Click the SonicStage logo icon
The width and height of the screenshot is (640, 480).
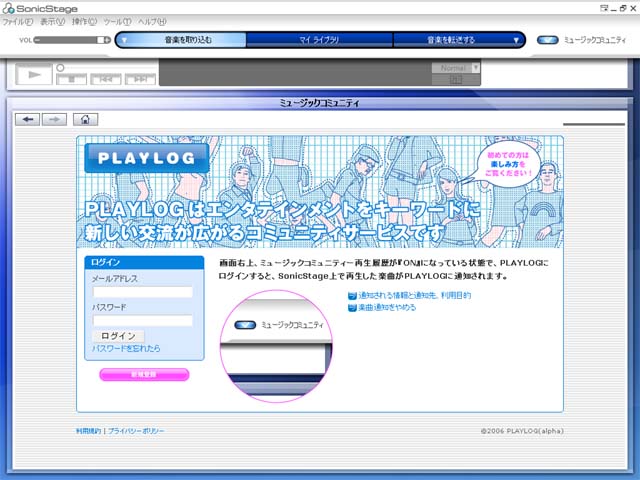(8, 8)
